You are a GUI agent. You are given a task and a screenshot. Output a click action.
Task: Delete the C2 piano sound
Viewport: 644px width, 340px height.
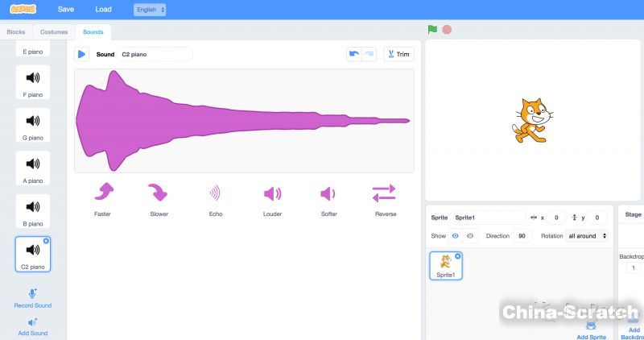click(46, 240)
